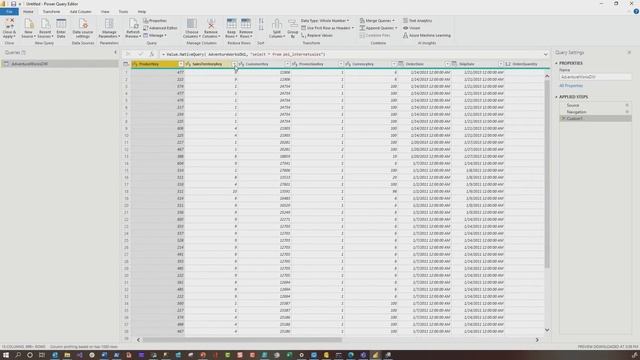Switch to the Add Column tab

point(80,11)
